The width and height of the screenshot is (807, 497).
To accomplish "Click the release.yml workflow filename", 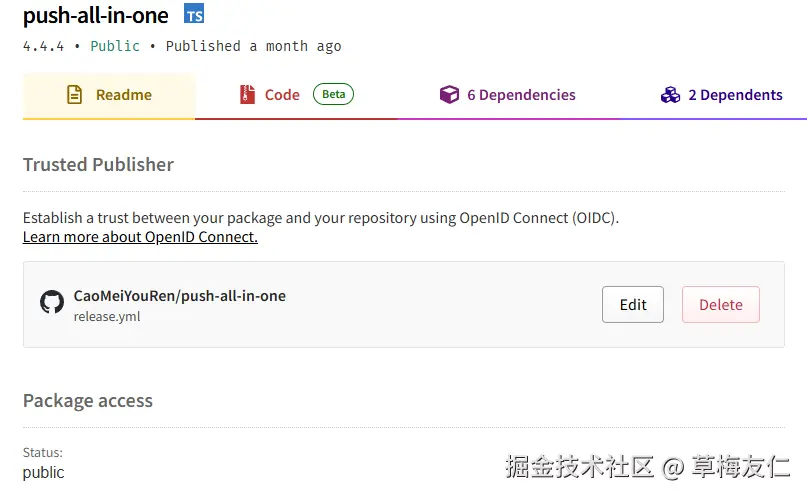I will (107, 317).
